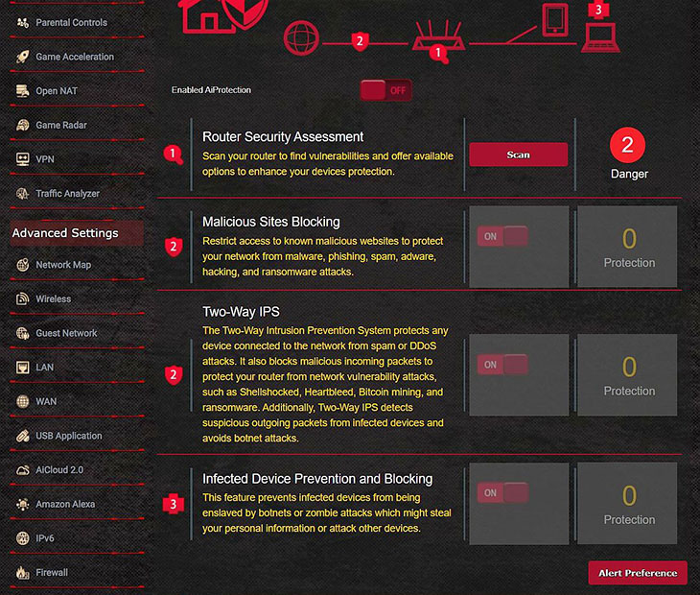Toggle the Enabled AiProtection switch
700x595 pixels.
coord(386,90)
